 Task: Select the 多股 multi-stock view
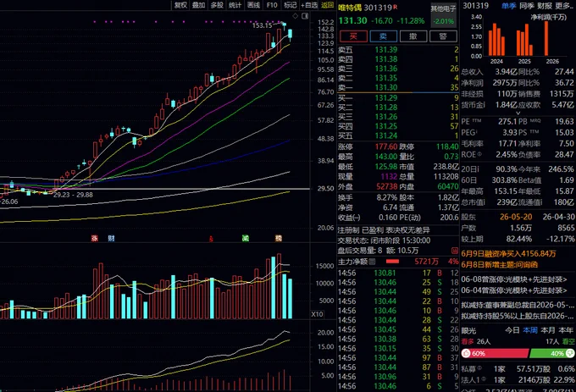[x=217, y=5]
